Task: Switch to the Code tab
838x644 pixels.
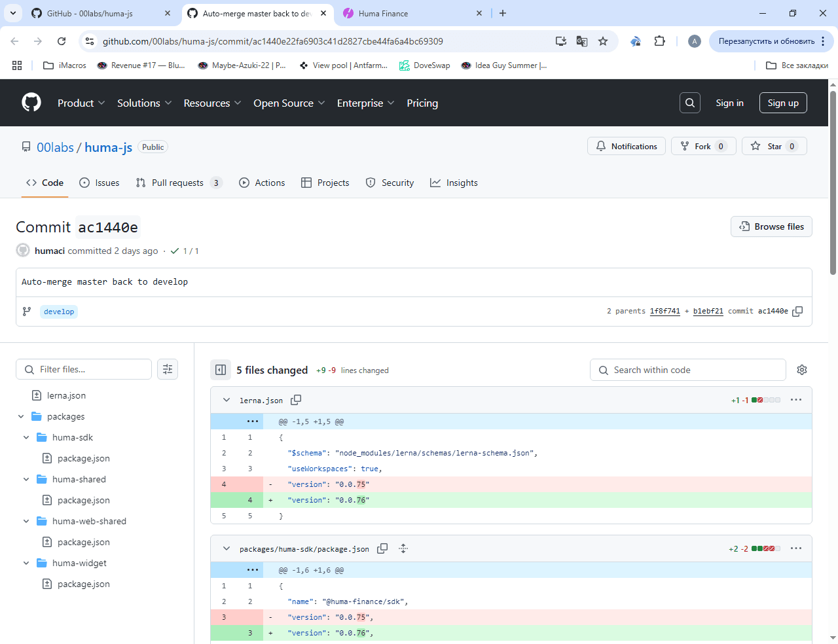Action: (x=45, y=183)
